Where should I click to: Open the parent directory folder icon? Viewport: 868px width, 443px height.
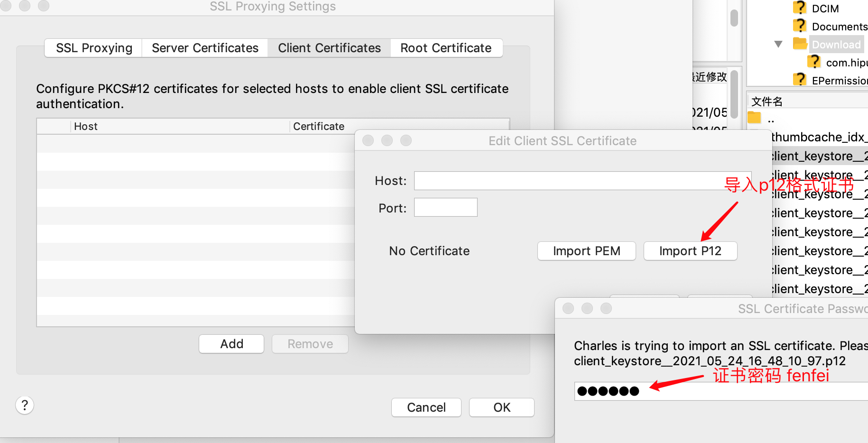tap(754, 118)
